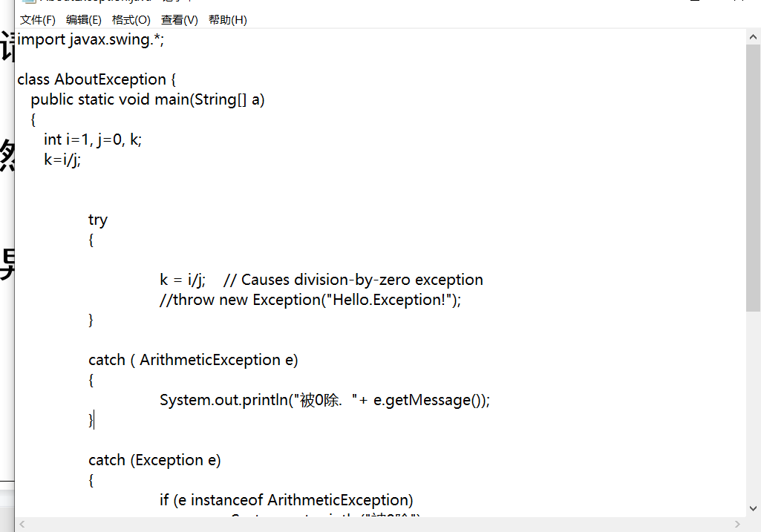Click the horizontal scrollbar track
The width and height of the screenshot is (761, 532).
tap(371, 525)
